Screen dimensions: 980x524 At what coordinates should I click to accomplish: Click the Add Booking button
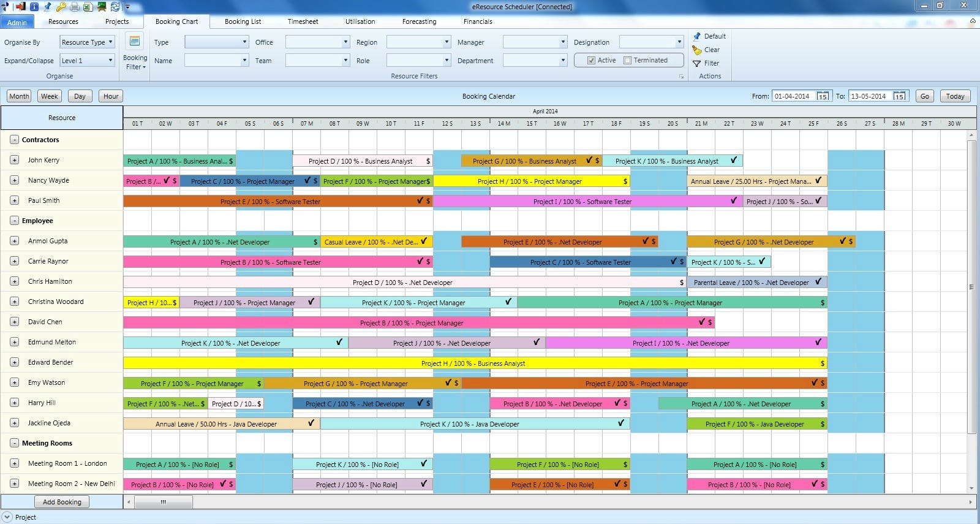[x=62, y=502]
